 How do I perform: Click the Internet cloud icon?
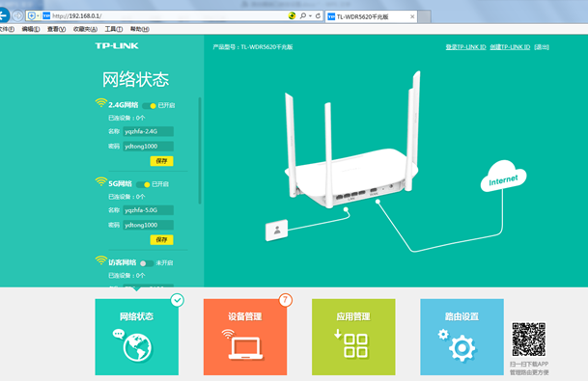(503, 177)
